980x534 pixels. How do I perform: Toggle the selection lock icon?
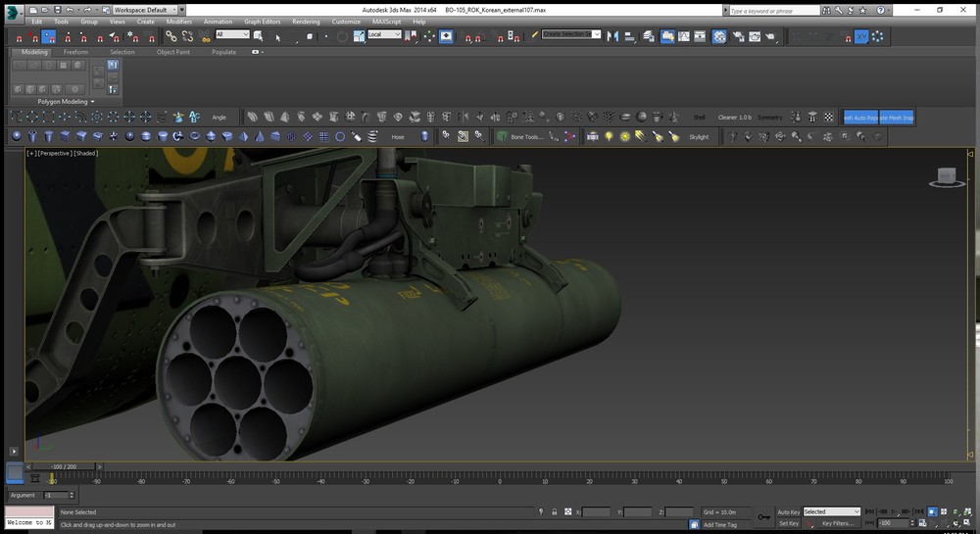pyautogui.click(x=555, y=511)
